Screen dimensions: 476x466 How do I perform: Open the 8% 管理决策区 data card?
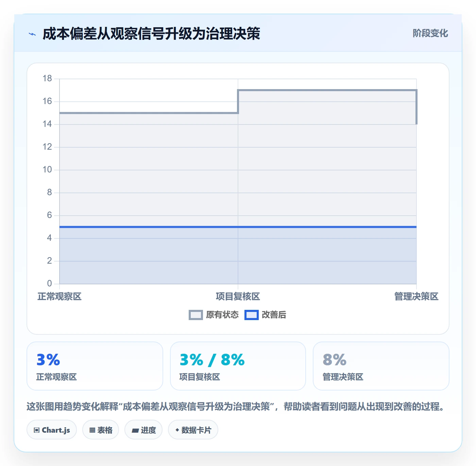coord(381,366)
